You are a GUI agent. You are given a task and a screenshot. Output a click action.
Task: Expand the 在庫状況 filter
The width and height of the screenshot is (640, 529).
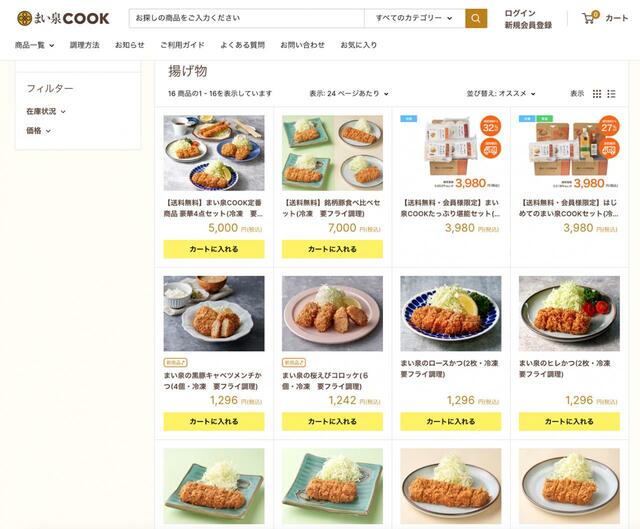[x=46, y=111]
